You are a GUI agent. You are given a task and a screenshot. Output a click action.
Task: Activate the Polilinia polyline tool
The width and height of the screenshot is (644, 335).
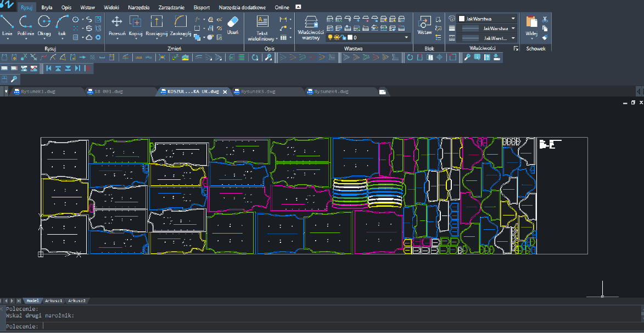[x=25, y=25]
